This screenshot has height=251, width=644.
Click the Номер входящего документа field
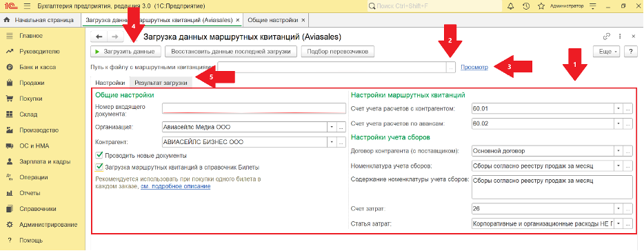(254, 108)
